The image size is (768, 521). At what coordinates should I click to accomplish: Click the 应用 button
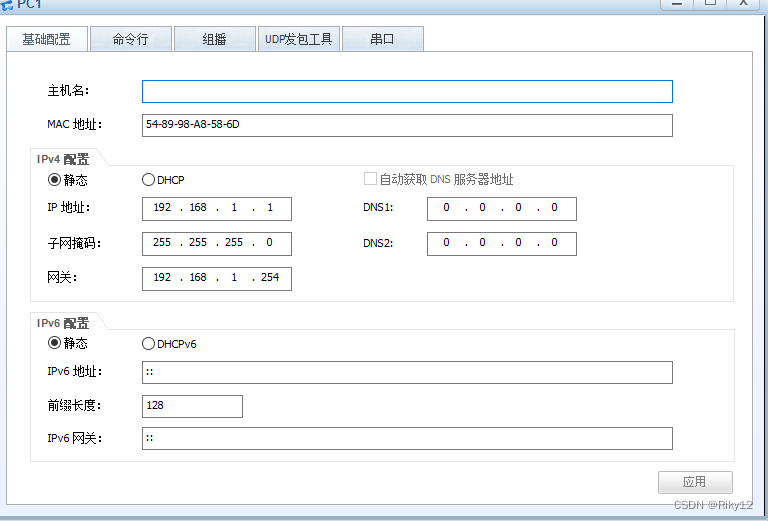[695, 482]
